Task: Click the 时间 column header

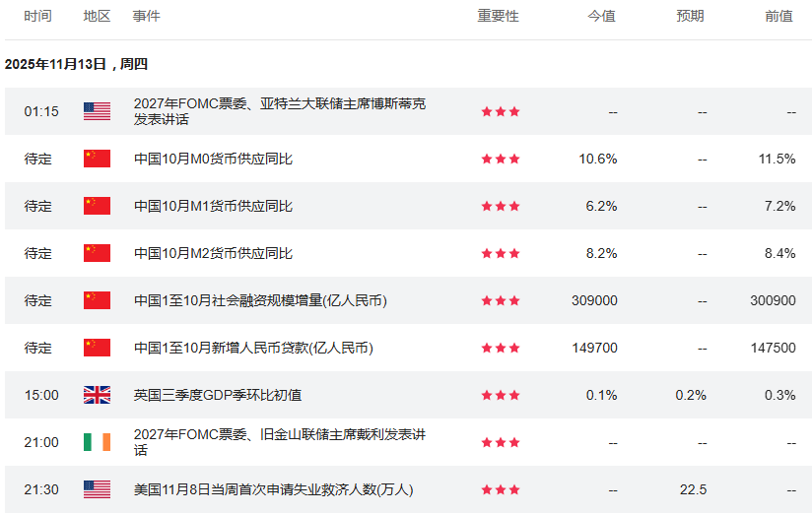Action: pos(37,16)
